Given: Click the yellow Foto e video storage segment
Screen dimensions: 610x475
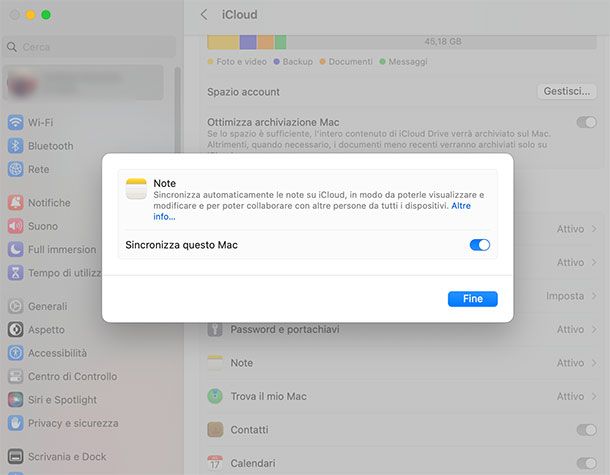Looking at the screenshot, I should click(223, 42).
